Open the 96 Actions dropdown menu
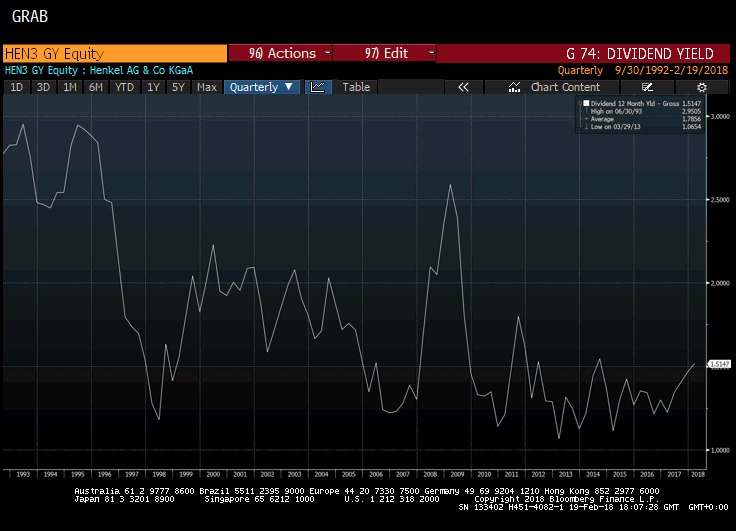 pos(279,54)
